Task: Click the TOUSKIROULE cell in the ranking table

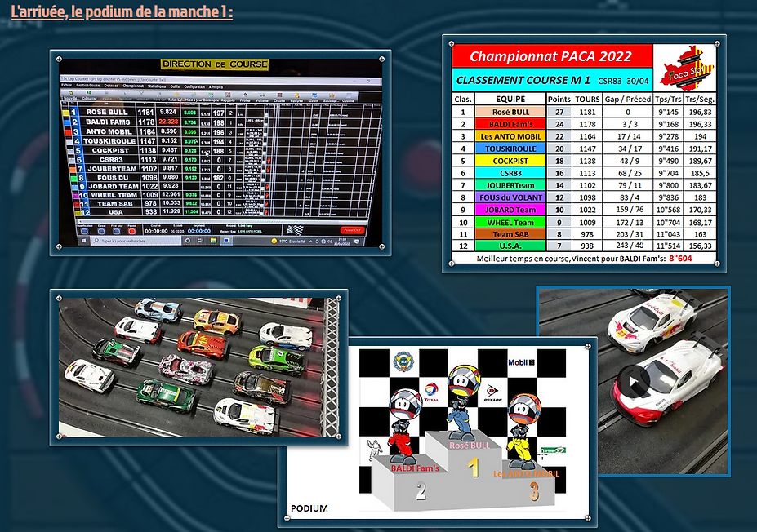Action: tap(510, 149)
